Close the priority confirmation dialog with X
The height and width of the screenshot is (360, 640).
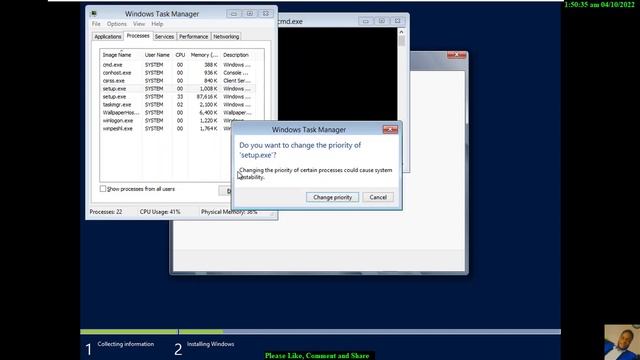click(390, 129)
